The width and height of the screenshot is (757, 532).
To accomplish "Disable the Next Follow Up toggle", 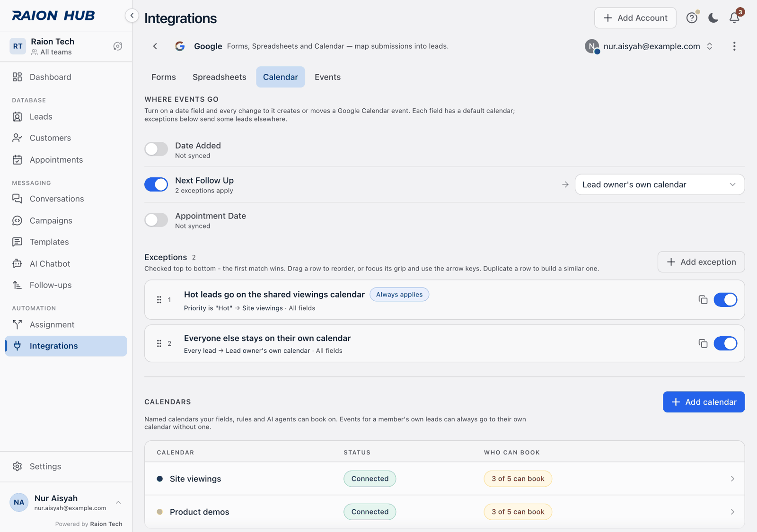I will tap(156, 184).
